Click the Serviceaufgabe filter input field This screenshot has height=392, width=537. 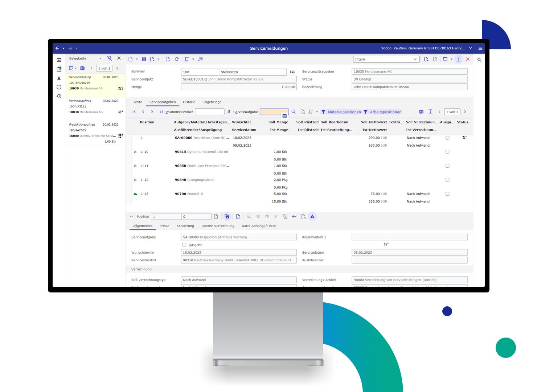pos(274,112)
